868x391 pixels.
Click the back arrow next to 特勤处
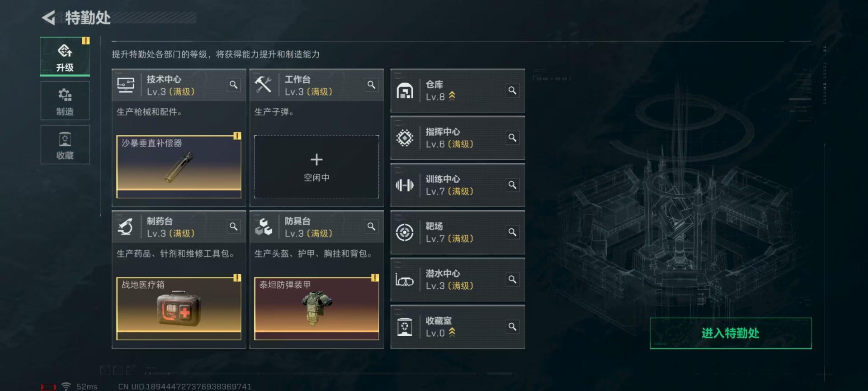click(x=49, y=18)
